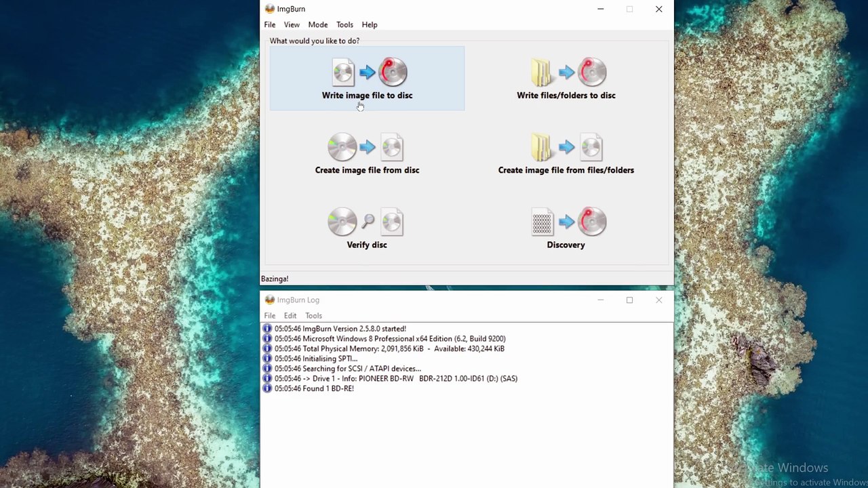Click info icon beside 'Initialising SPTI...' entry

[x=267, y=359]
